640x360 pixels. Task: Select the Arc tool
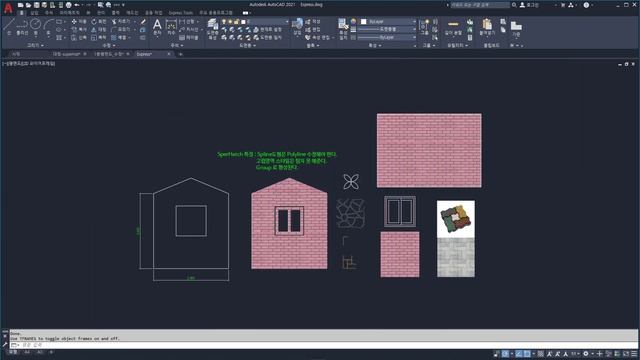click(49, 25)
